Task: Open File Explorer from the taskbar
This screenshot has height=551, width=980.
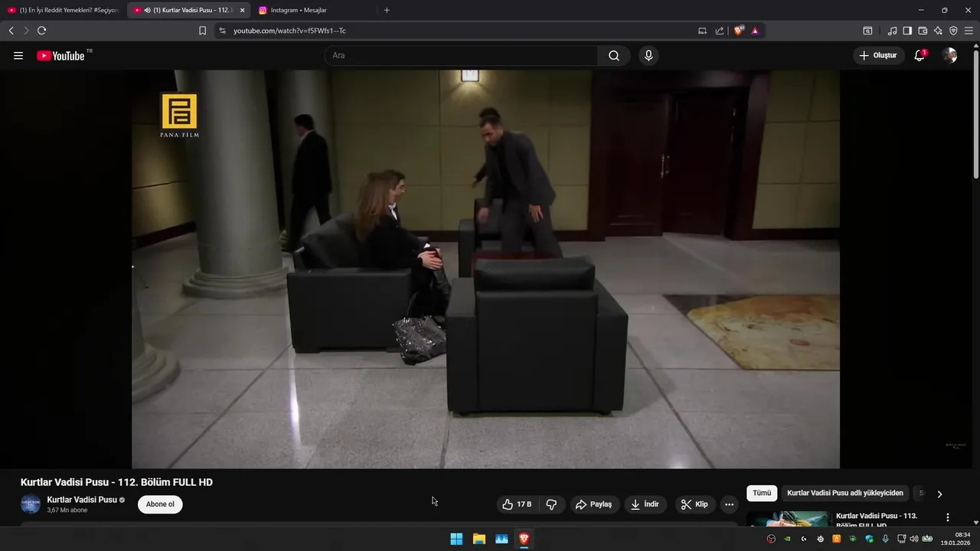Action: pyautogui.click(x=479, y=539)
